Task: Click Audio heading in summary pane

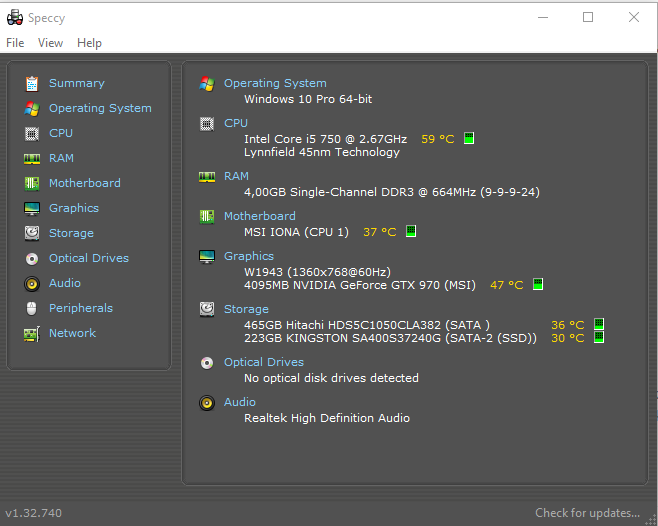Action: 240,402
